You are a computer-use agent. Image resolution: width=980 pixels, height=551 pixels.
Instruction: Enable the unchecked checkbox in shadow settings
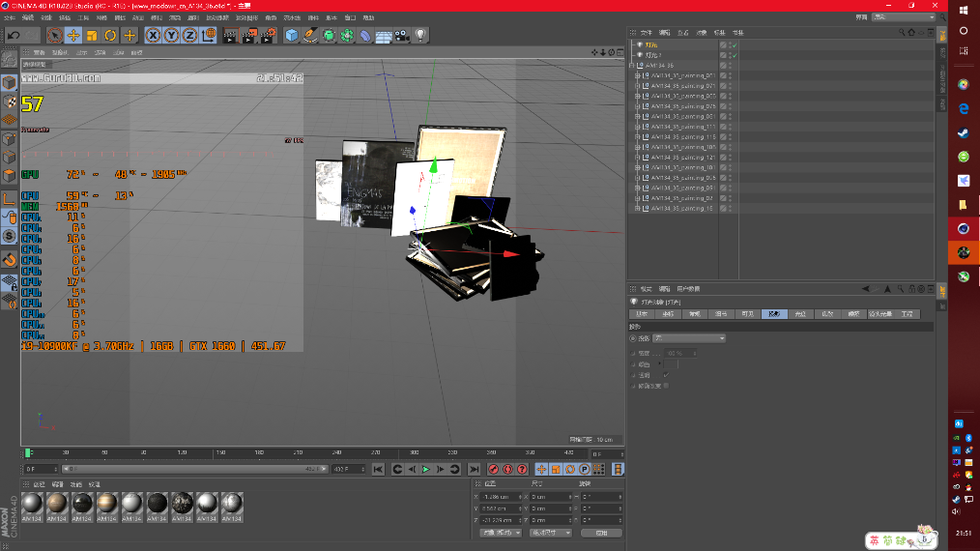665,386
